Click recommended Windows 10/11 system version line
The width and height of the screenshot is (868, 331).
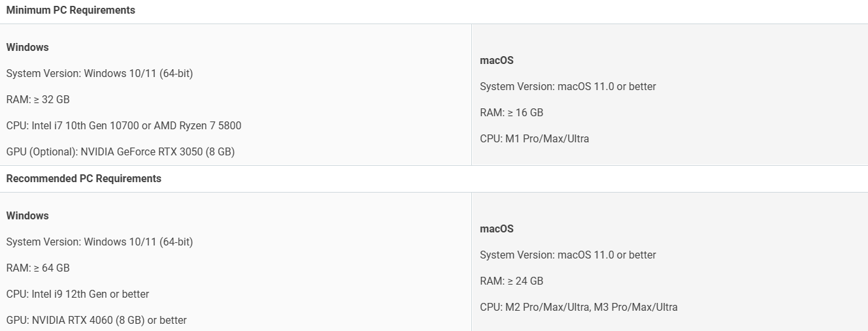(x=99, y=242)
